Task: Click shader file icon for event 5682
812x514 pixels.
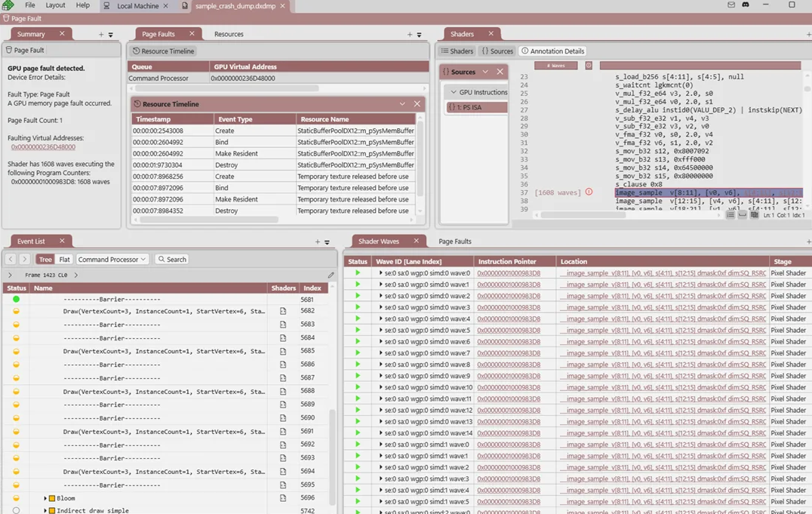Action: pyautogui.click(x=283, y=311)
